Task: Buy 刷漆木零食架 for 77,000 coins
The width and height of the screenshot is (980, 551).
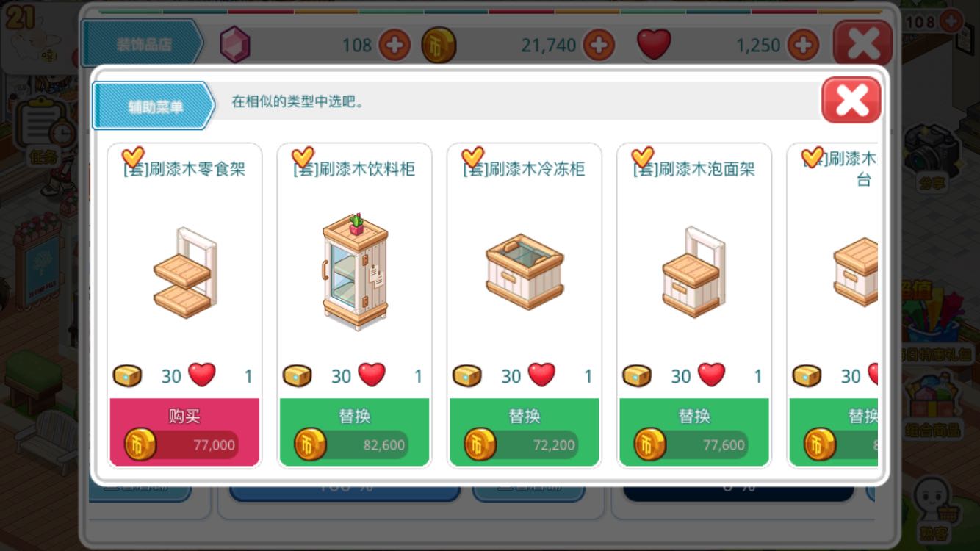Action: click(x=184, y=432)
